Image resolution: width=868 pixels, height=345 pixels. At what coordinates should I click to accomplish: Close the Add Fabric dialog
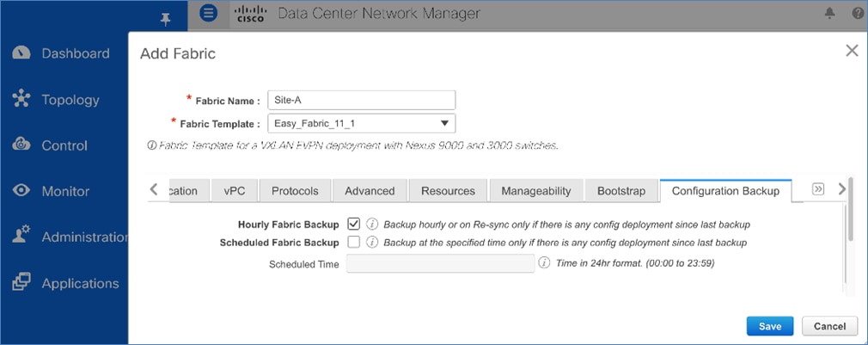pyautogui.click(x=852, y=51)
